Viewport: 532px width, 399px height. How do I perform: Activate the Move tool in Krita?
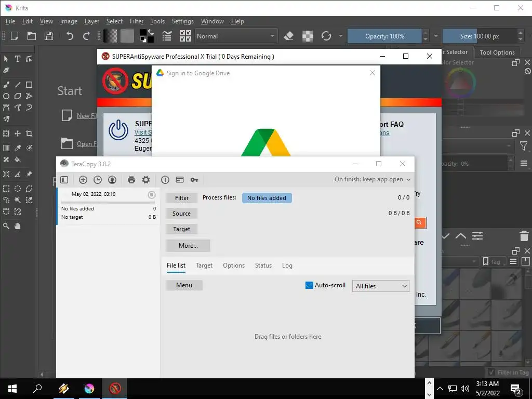17,134
